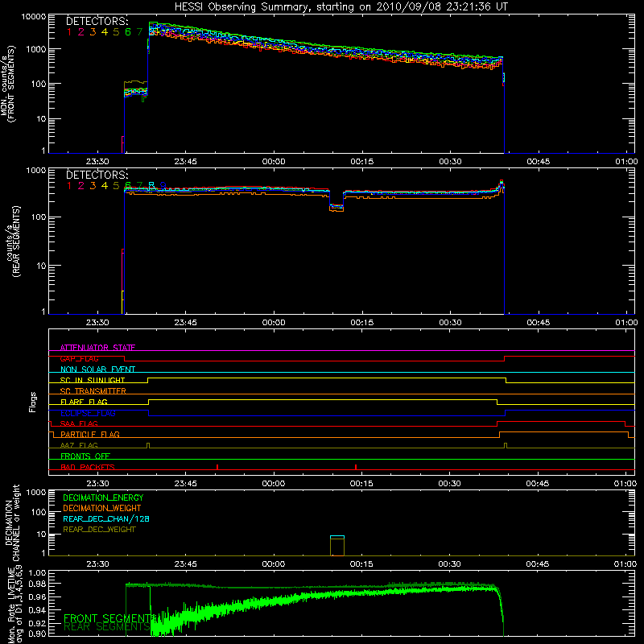644x644 pixels.
Task: Select the AAZ_FLAG label
Action: point(79,445)
